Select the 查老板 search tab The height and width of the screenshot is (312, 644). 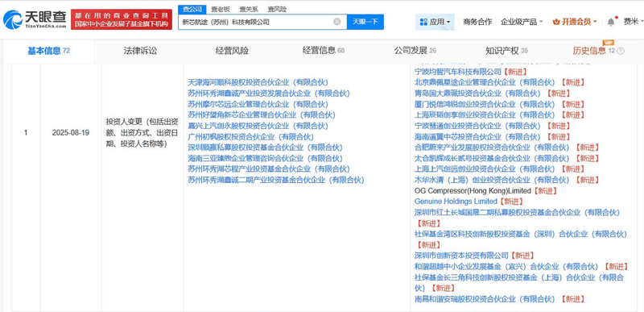click(221, 9)
